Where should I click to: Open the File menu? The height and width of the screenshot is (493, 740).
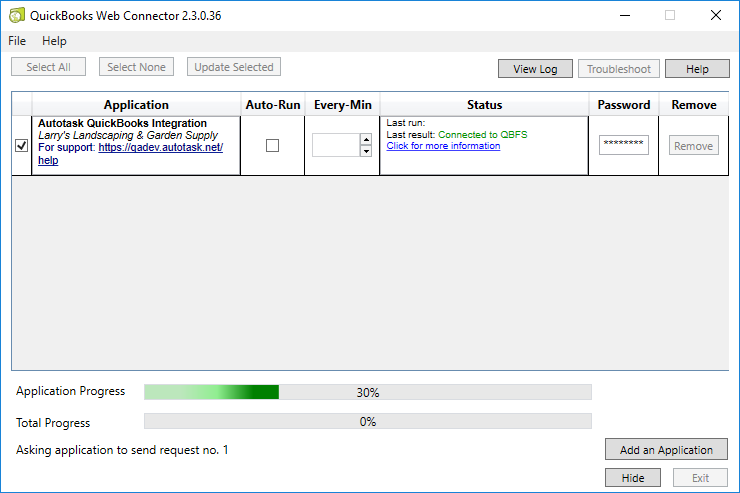coord(17,41)
